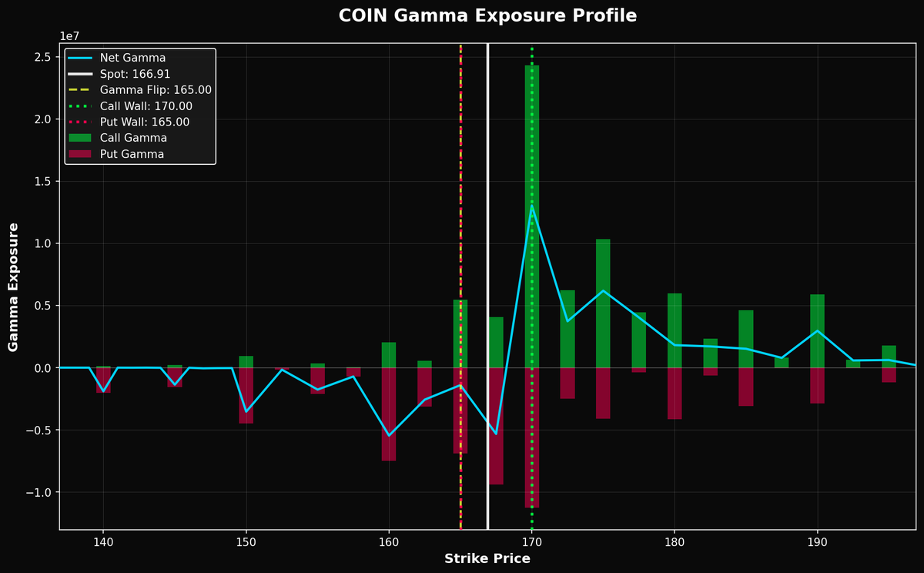Click the x-axis tick label 170

pos(531,542)
